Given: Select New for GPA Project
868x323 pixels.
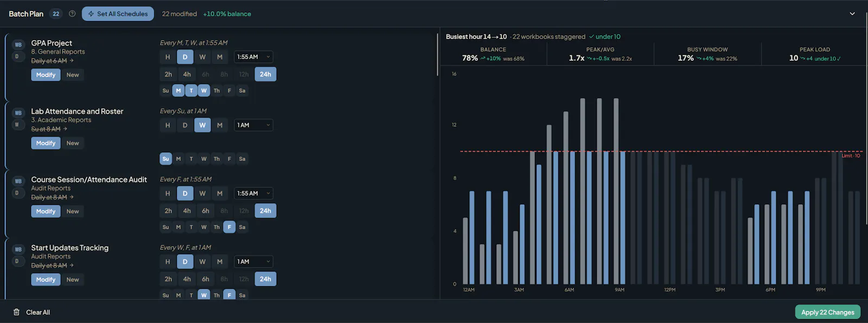Looking at the screenshot, I should [73, 75].
